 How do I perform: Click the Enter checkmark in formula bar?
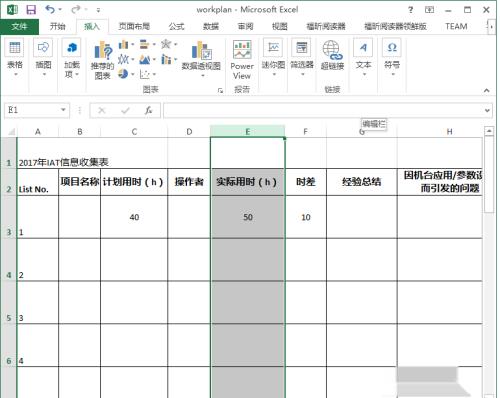point(125,110)
